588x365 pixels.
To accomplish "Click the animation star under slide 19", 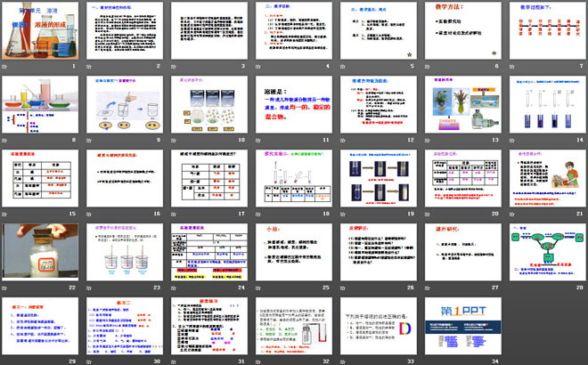I will pos(343,214).
